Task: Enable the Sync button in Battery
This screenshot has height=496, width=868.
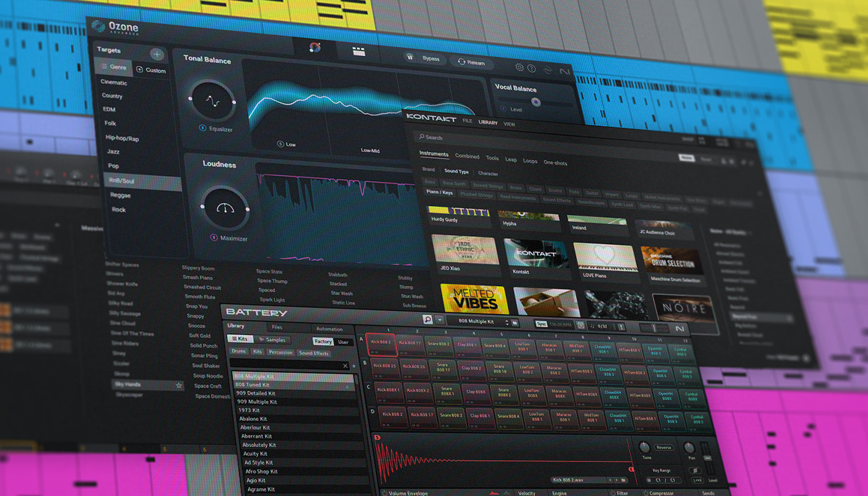Action: [x=541, y=324]
